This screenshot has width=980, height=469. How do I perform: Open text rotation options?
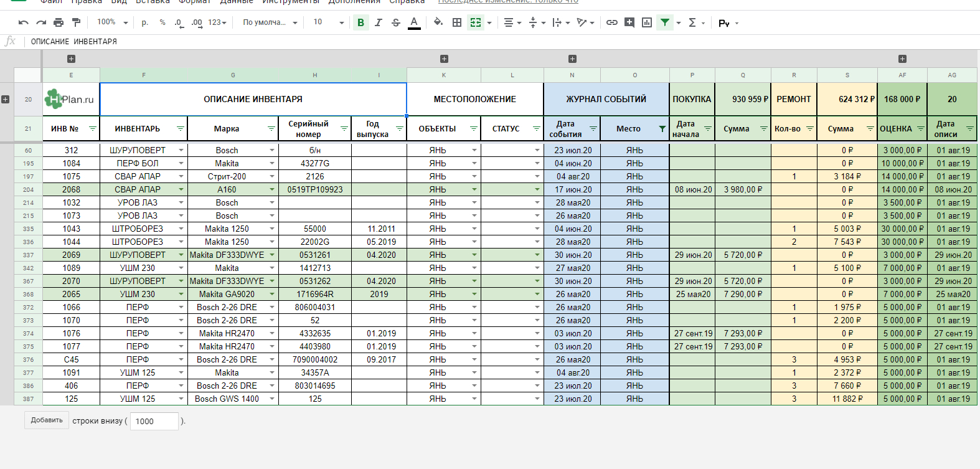585,22
